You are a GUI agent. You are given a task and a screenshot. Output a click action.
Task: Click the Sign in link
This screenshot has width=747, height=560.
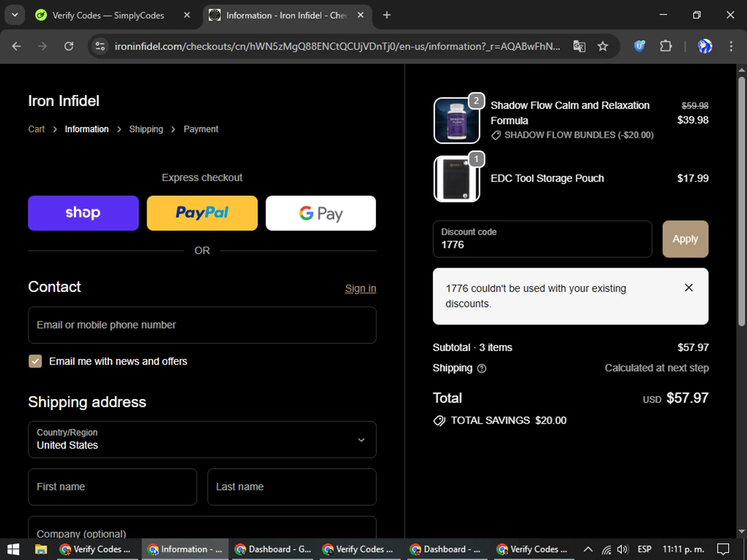pos(361,289)
